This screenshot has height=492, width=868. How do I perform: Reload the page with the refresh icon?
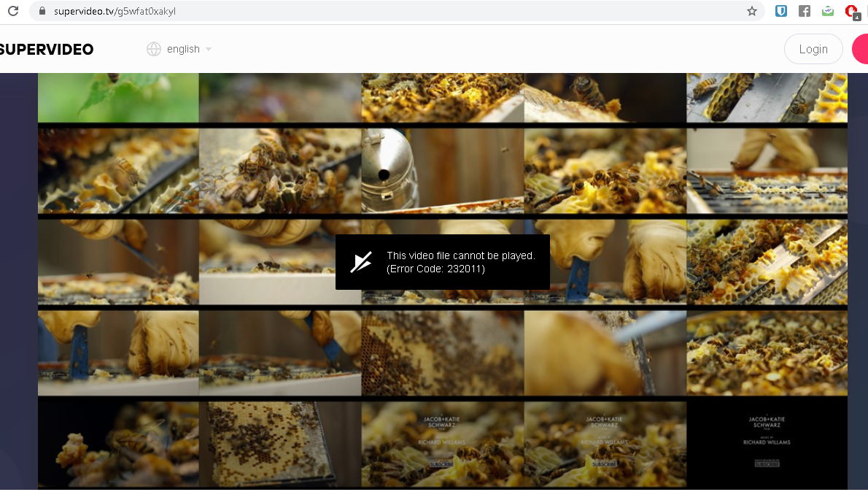12,11
